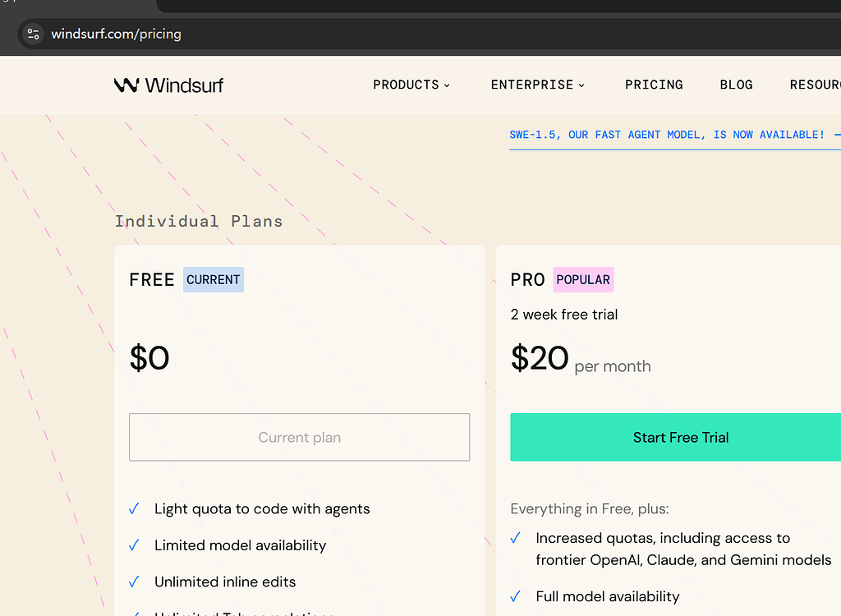Click the Current plan button

point(299,437)
